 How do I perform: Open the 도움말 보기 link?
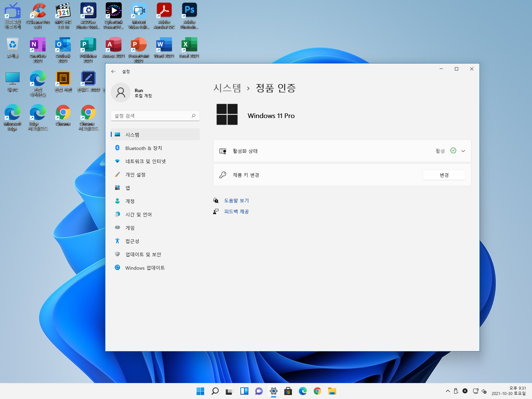click(236, 200)
